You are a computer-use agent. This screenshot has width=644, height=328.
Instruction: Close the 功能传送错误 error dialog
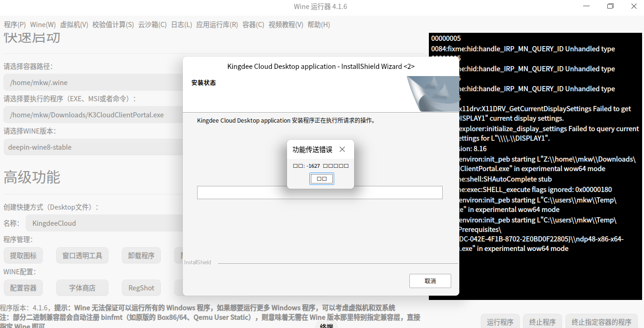tap(342, 149)
